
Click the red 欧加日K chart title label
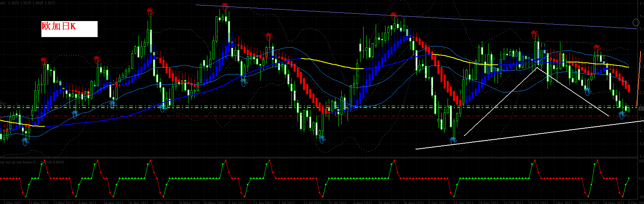(x=59, y=26)
